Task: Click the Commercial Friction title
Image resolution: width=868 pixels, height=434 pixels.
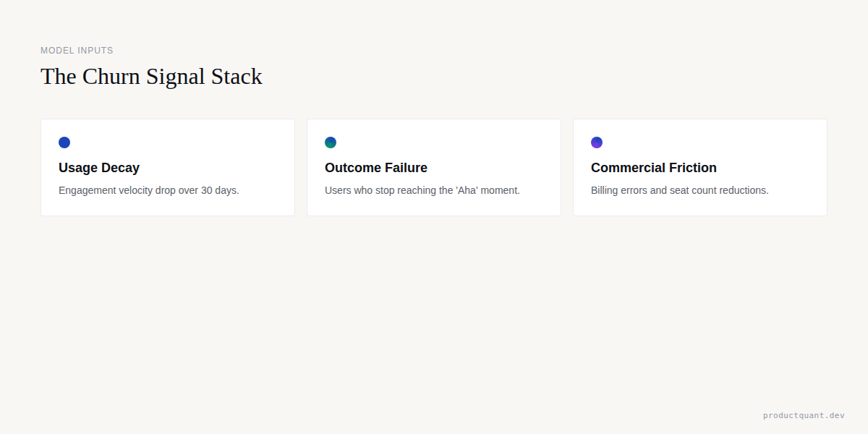Action: click(x=653, y=168)
